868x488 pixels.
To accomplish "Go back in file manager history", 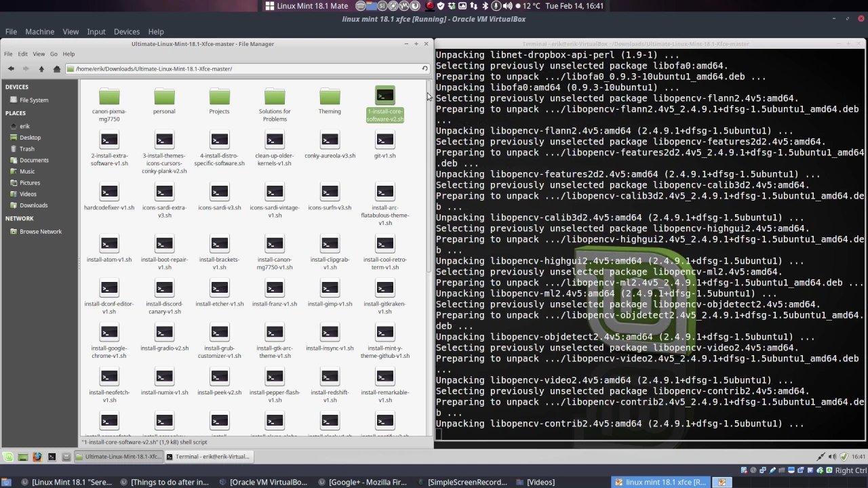I will point(11,68).
